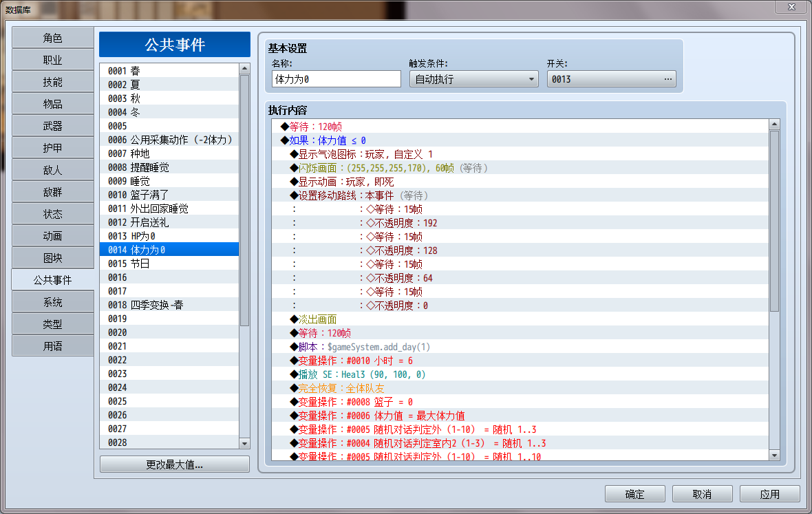Open the 角色 database tab
The image size is (812, 514).
52,38
